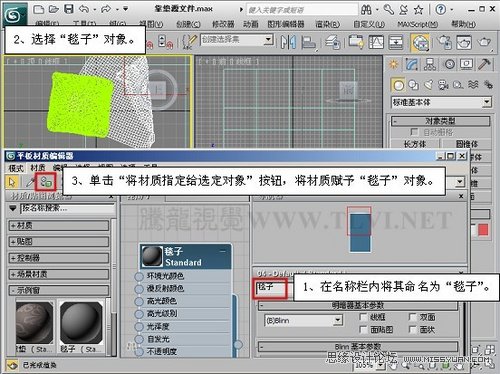Expand the 控制器 group
Screen dimensions: 500x374
coord(59,258)
